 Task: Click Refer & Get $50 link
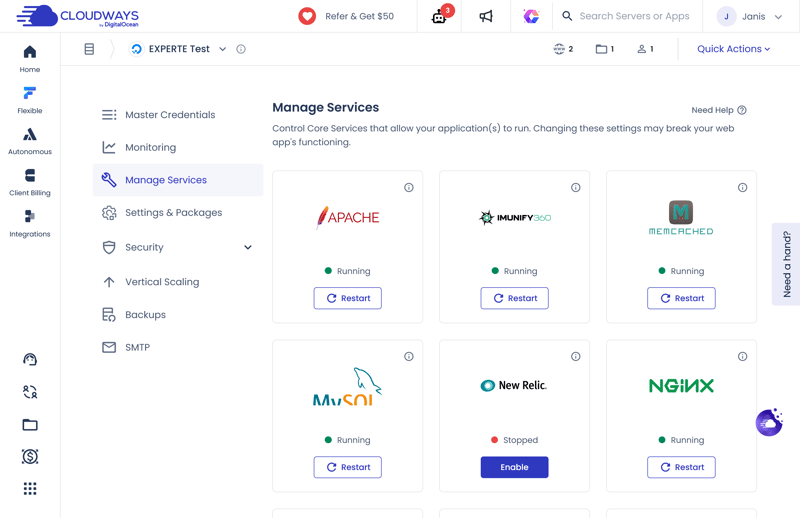(360, 16)
